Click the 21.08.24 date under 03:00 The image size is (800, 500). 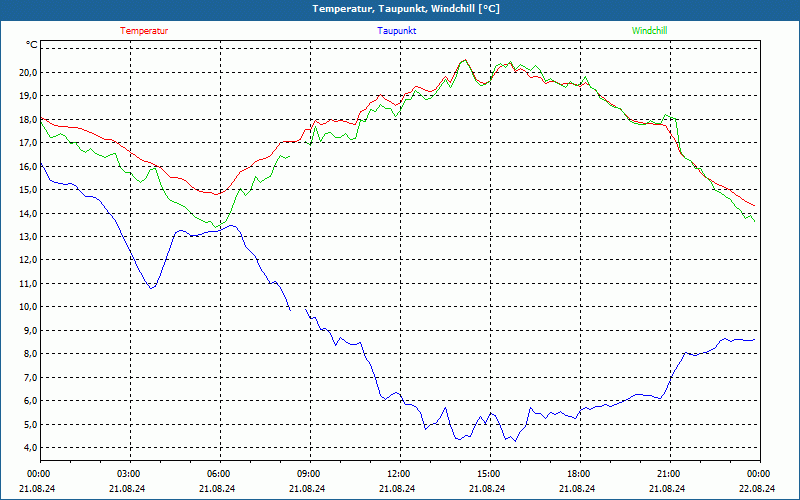tap(128, 488)
